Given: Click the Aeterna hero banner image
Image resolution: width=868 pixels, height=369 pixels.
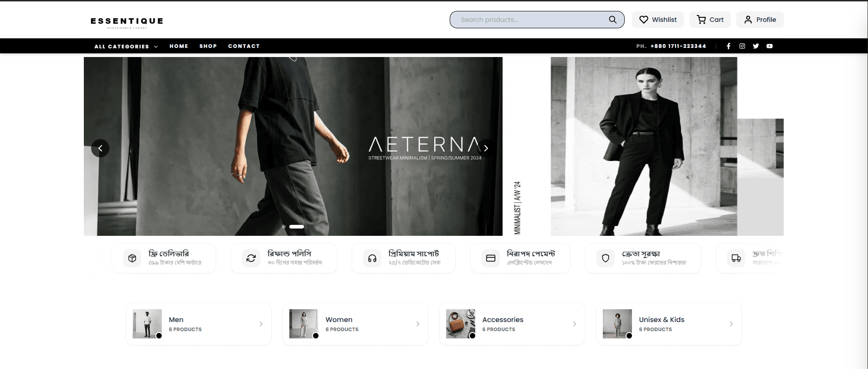Looking at the screenshot, I should point(293,146).
